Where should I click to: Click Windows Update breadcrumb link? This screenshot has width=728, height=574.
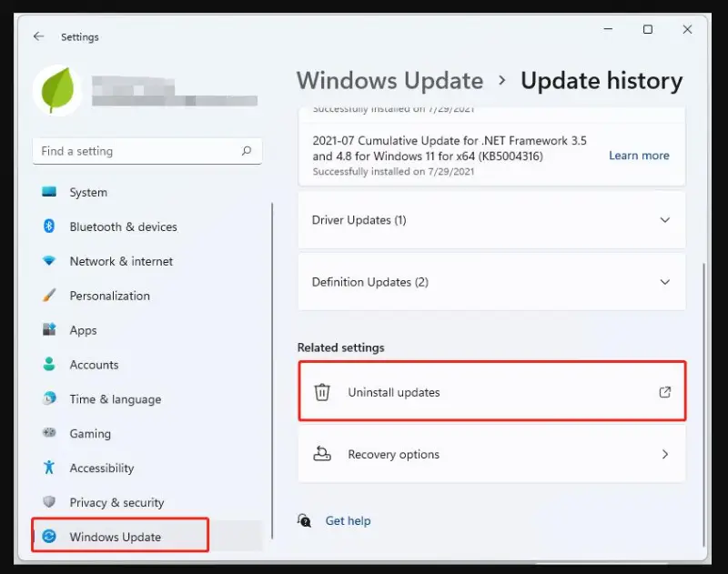click(x=390, y=80)
